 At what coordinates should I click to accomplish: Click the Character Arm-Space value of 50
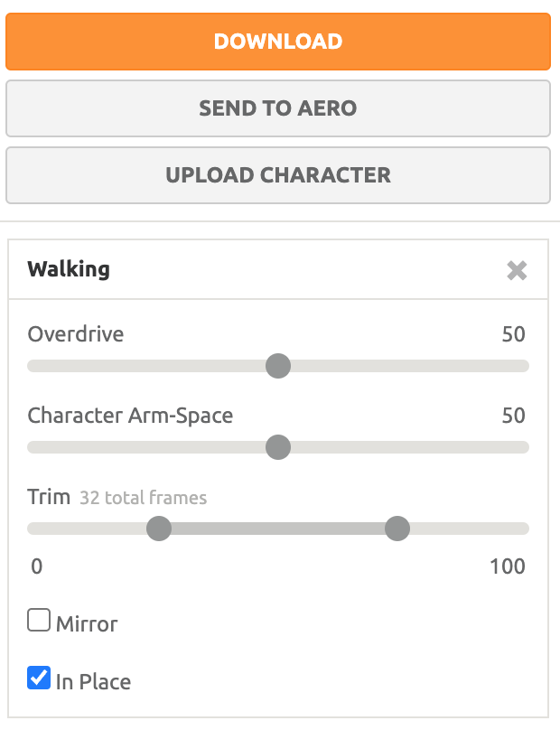[x=513, y=416]
